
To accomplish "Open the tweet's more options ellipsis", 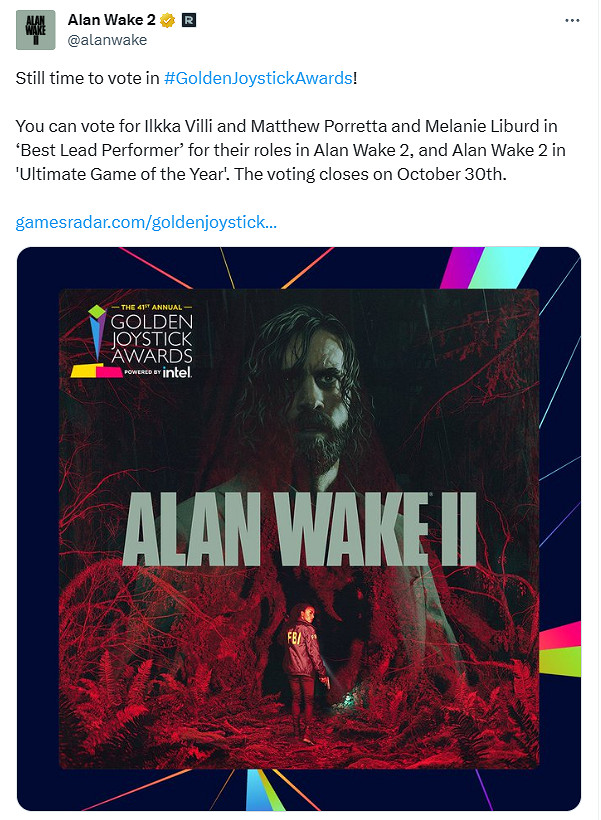I will pos(572,20).
